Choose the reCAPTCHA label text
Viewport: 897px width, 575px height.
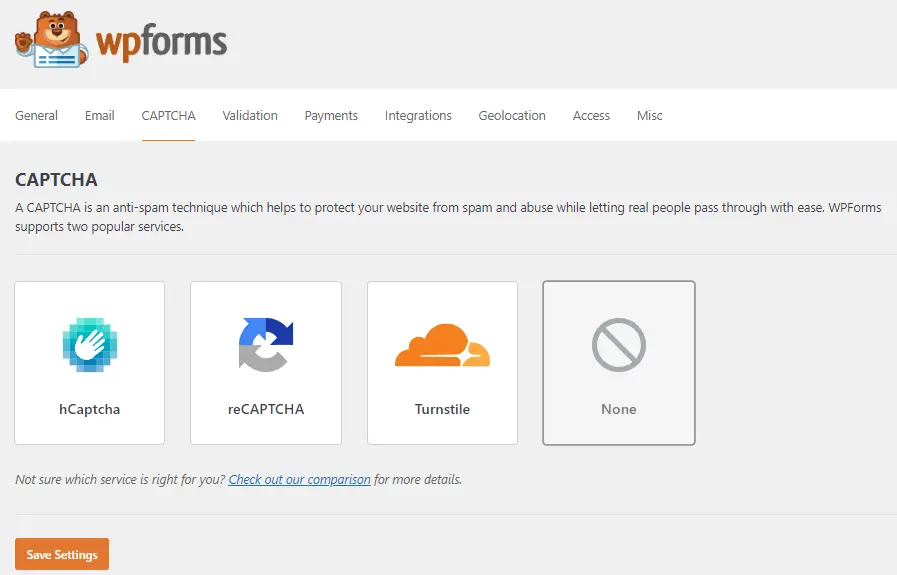coord(266,409)
